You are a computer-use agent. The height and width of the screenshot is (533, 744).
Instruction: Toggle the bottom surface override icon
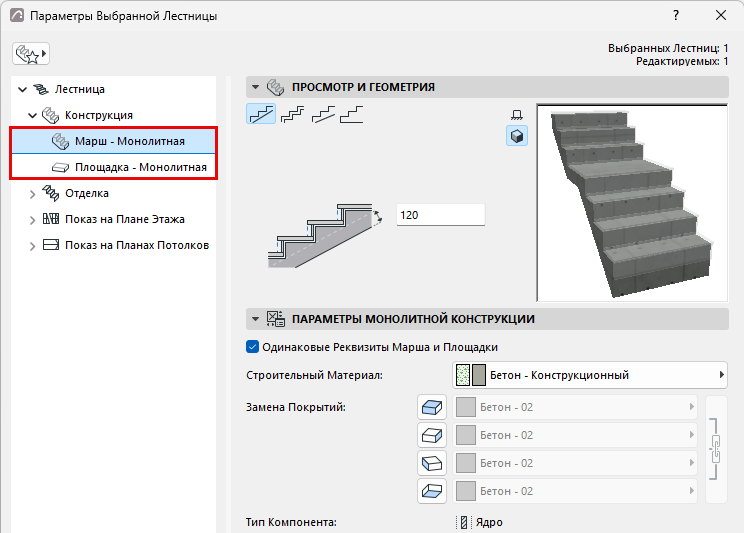click(x=432, y=491)
